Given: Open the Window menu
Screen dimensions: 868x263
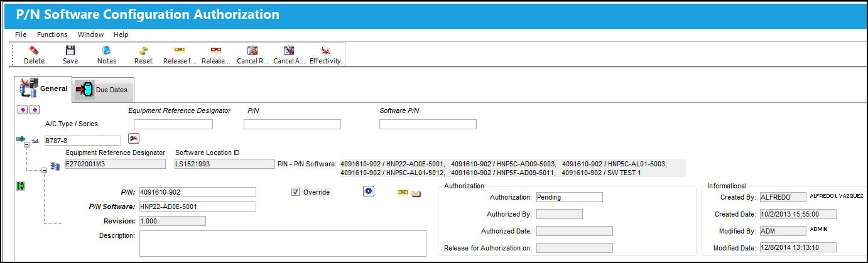Looking at the screenshot, I should (x=91, y=35).
